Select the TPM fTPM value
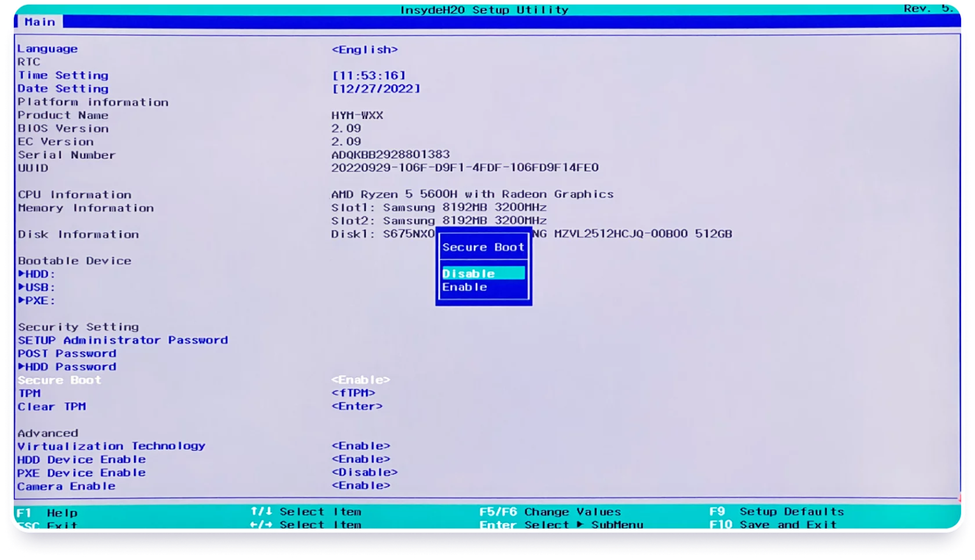This screenshot has width=975, height=560. pyautogui.click(x=353, y=393)
